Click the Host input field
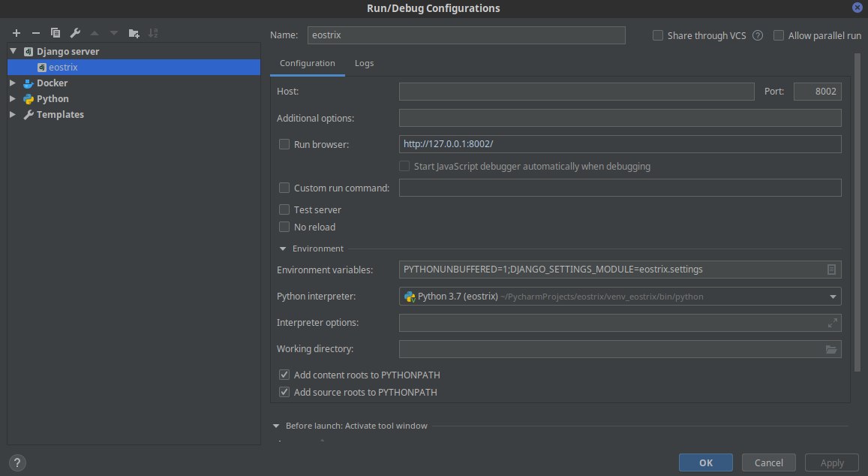This screenshot has height=476, width=868. coord(576,92)
